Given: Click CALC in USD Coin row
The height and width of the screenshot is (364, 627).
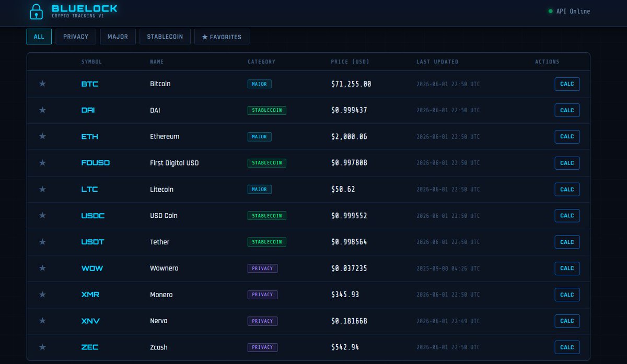Looking at the screenshot, I should (567, 216).
